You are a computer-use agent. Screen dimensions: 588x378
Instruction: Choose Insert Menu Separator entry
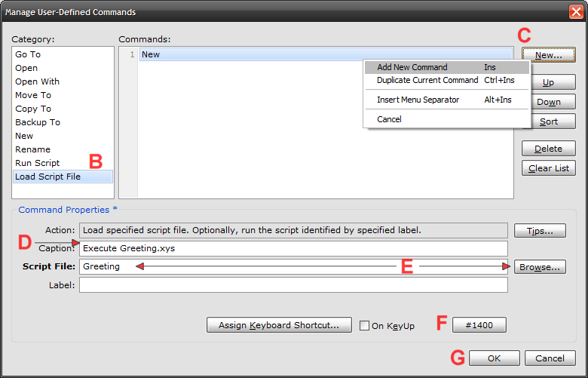[x=446, y=100]
